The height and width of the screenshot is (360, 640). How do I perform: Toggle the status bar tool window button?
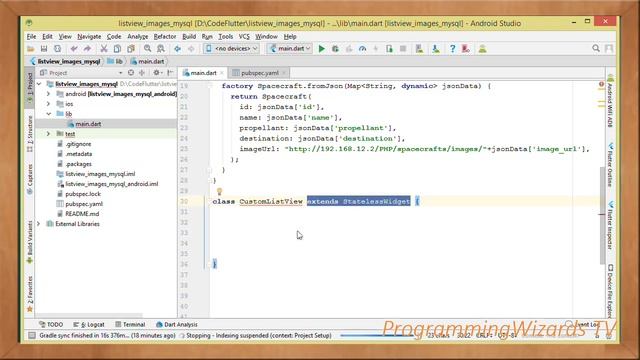[31, 336]
